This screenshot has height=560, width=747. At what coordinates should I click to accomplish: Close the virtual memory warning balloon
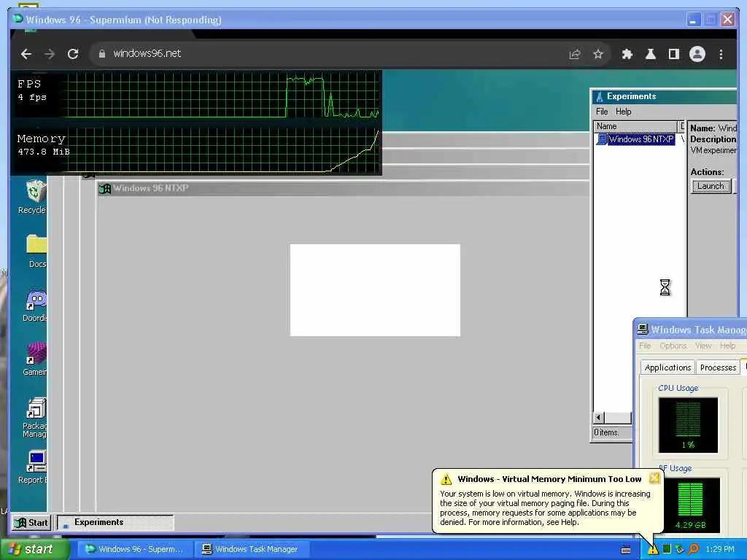654,478
